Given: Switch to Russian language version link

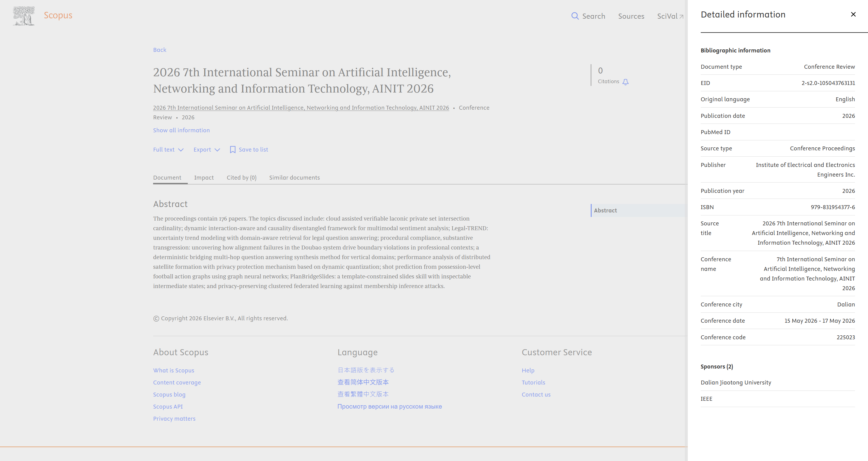Looking at the screenshot, I should coord(389,406).
